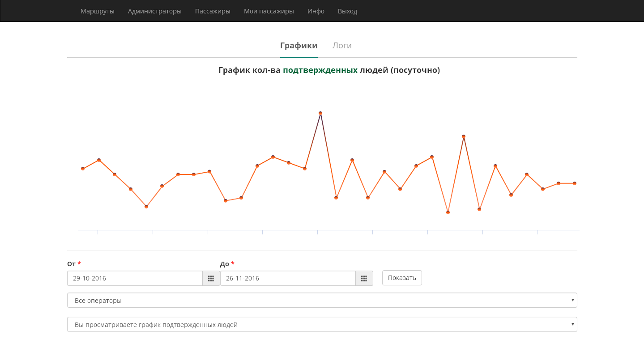Open the chart type dropdown showing подтвержденных людей
Viewport: 644px width, 361px height.
pyautogui.click(x=322, y=324)
